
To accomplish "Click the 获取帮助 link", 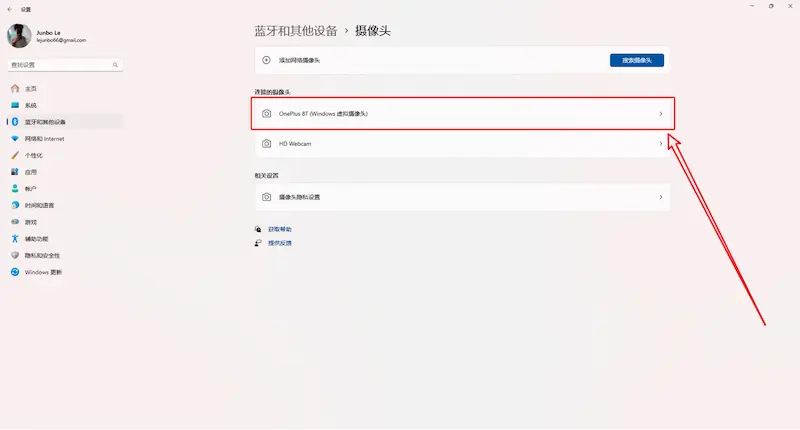I will (x=280, y=229).
